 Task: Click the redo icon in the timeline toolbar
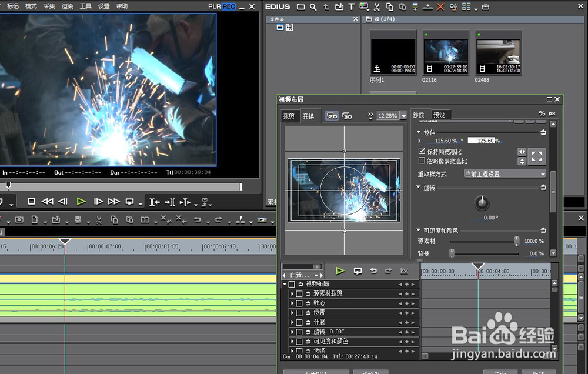coord(219,220)
